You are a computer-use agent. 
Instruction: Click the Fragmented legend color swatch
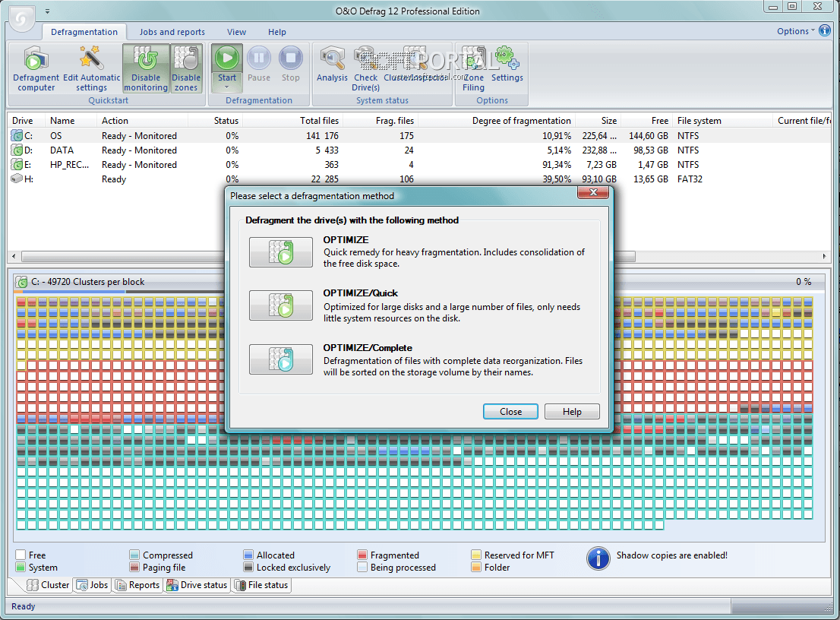362,555
